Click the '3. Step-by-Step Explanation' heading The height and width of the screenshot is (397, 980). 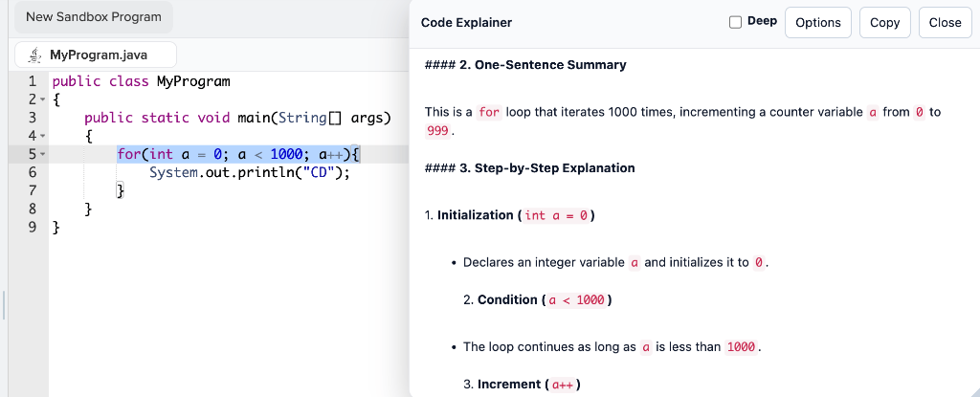(x=529, y=168)
